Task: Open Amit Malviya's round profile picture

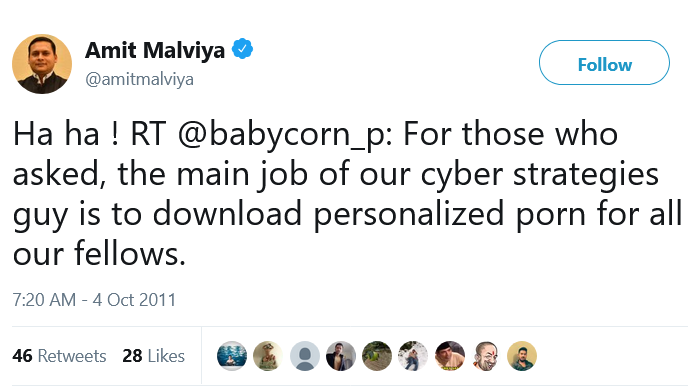Action: [x=42, y=64]
